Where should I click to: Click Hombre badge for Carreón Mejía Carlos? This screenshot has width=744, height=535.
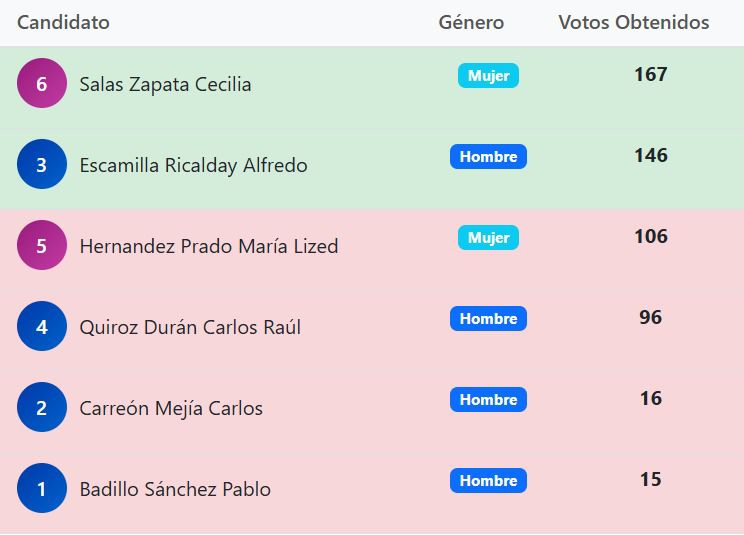point(488,400)
